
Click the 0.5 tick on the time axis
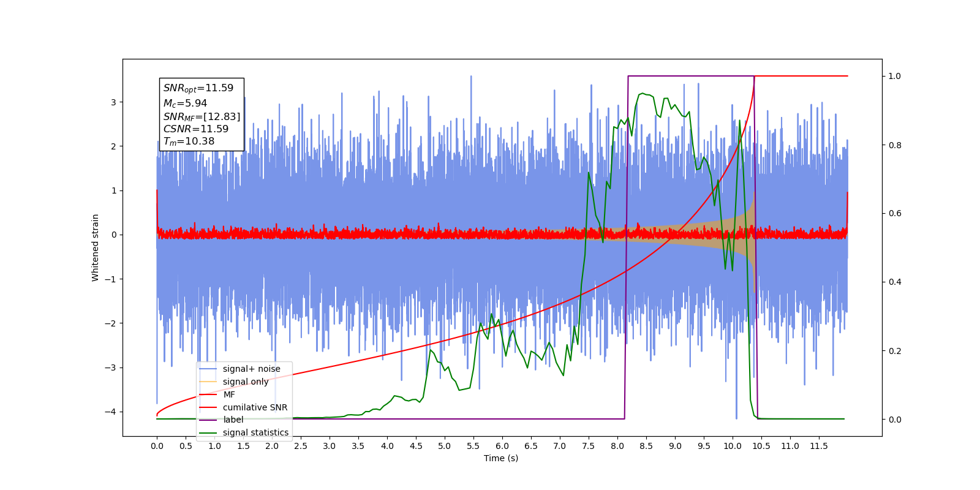[186, 446]
